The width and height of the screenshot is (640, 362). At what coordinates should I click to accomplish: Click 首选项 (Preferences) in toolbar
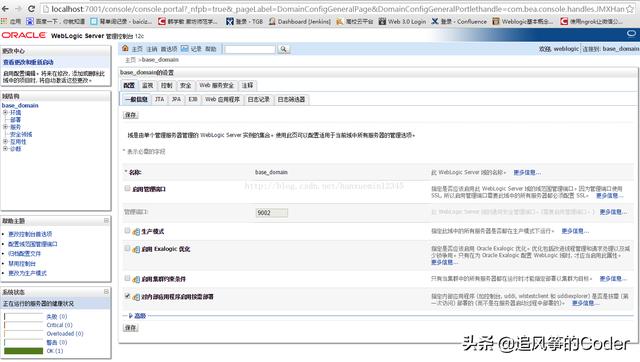click(169, 49)
